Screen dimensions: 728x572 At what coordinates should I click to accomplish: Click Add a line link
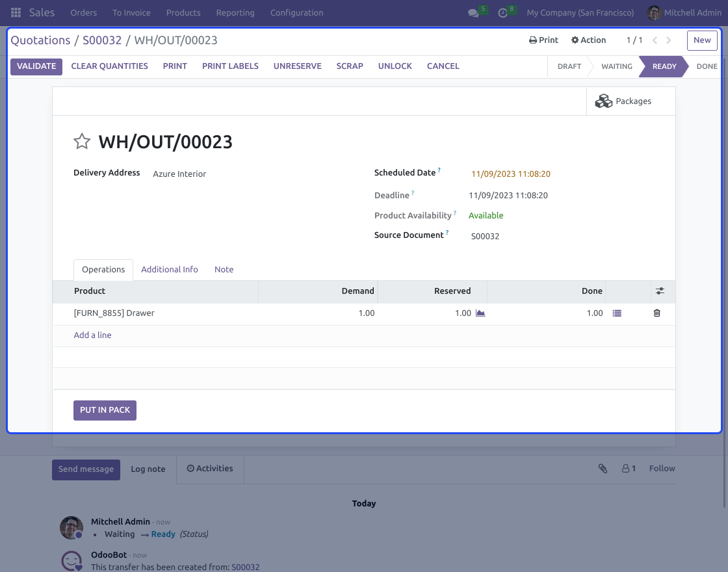(92, 335)
